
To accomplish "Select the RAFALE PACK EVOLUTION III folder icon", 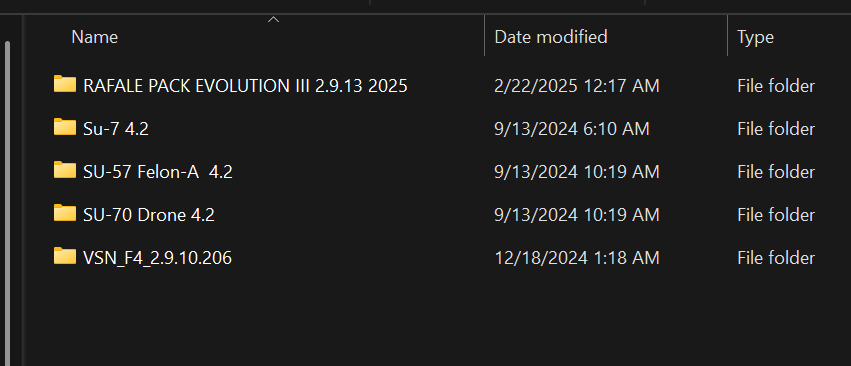I will tap(65, 85).
